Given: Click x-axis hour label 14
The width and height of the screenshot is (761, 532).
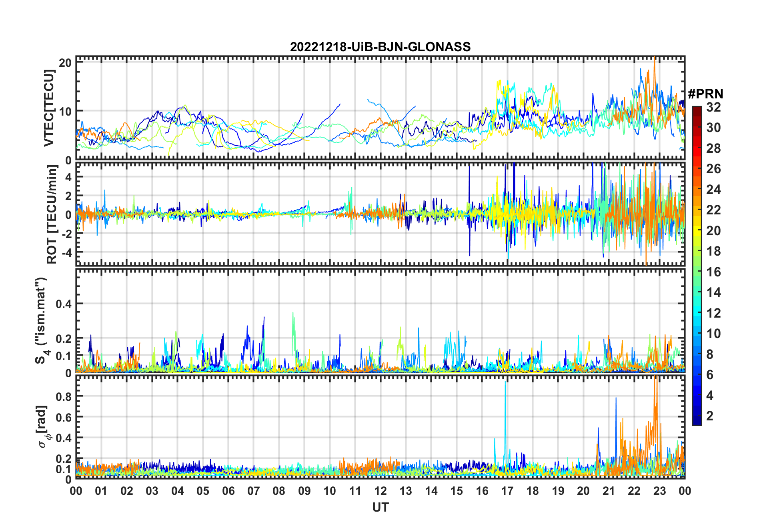Looking at the screenshot, I should (431, 491).
